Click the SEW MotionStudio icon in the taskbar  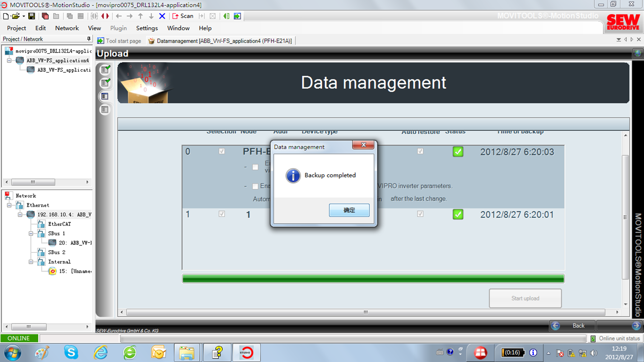pos(246,352)
